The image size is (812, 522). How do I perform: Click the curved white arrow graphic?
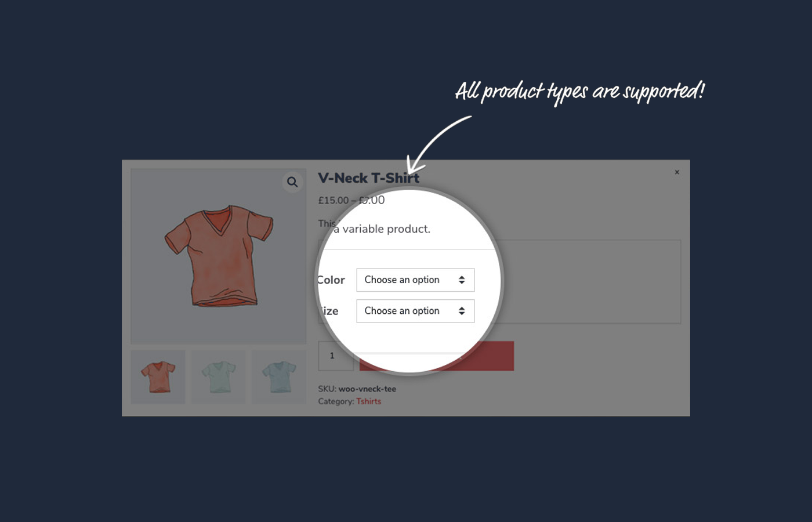click(x=440, y=144)
